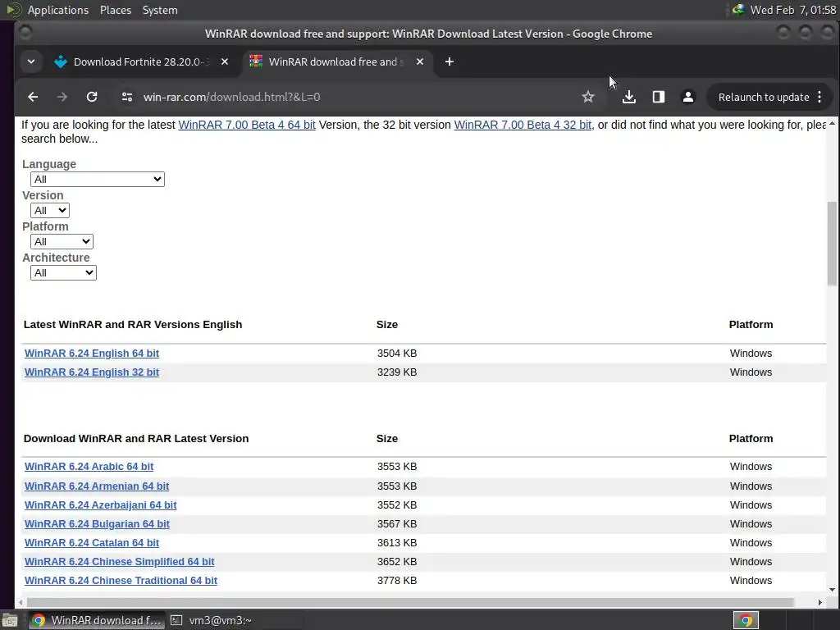840x630 pixels.
Task: Open Chrome downloads tray icon
Action: point(629,97)
